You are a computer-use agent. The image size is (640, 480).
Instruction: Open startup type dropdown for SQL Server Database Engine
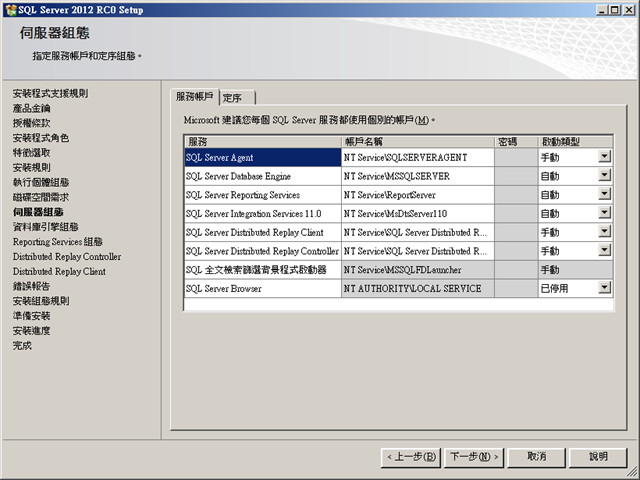point(604,175)
